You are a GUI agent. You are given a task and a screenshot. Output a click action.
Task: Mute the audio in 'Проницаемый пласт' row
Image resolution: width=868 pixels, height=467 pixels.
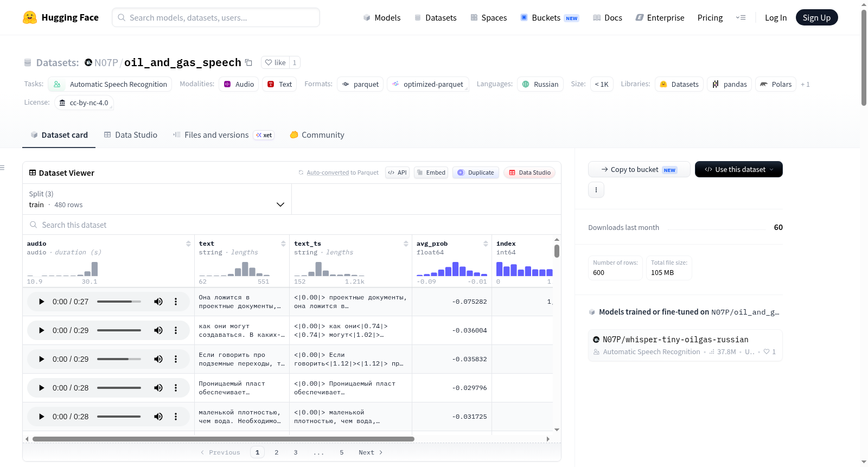(x=158, y=388)
